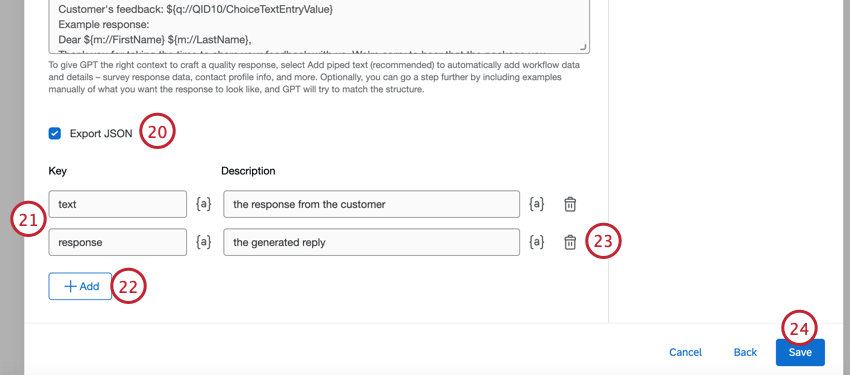Grab the prompt textarea resize handle

pyautogui.click(x=583, y=47)
